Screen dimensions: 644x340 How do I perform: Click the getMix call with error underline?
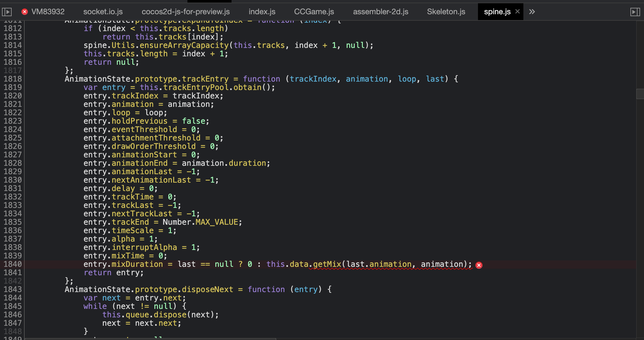click(x=327, y=264)
